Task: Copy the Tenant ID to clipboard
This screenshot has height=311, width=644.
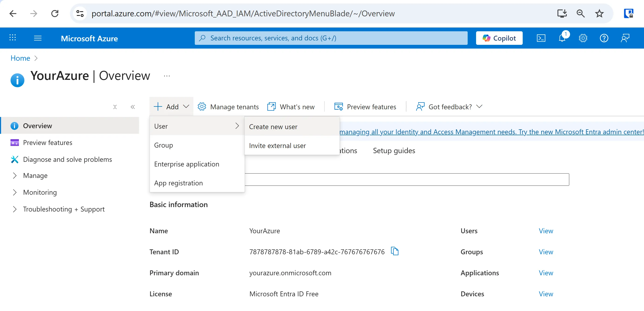Action: [x=394, y=251]
